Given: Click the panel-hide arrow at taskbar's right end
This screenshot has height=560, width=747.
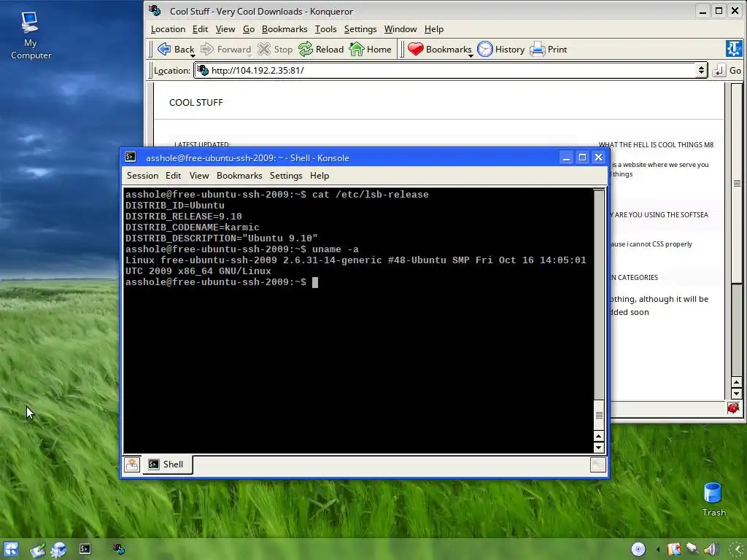Looking at the screenshot, I should (x=738, y=550).
